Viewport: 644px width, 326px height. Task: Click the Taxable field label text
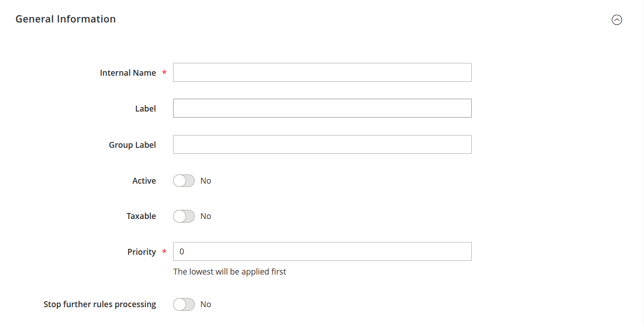tap(141, 216)
